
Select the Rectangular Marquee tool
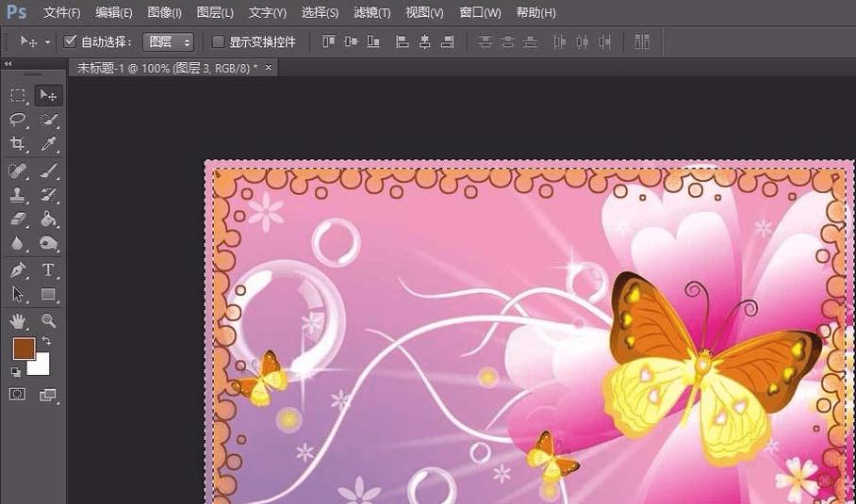pyautogui.click(x=18, y=95)
